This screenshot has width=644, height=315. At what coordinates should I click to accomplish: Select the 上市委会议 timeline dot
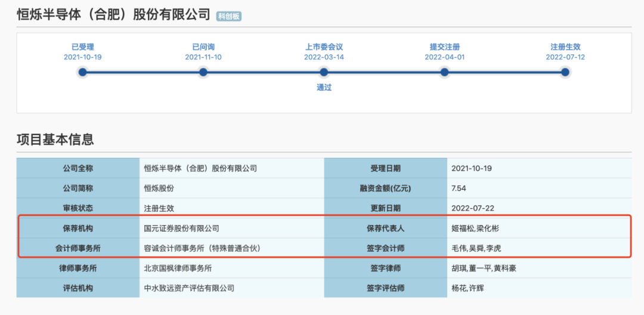click(324, 72)
